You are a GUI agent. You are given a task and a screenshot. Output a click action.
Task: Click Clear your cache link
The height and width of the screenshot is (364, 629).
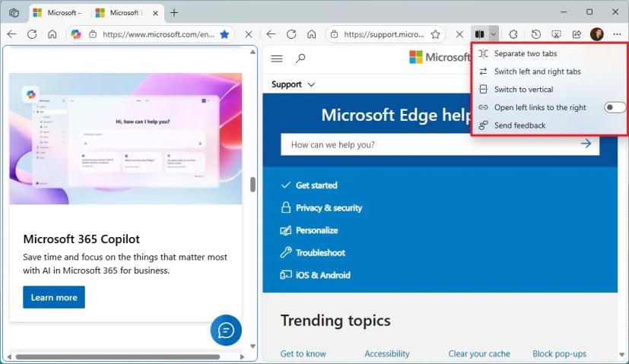(x=479, y=353)
